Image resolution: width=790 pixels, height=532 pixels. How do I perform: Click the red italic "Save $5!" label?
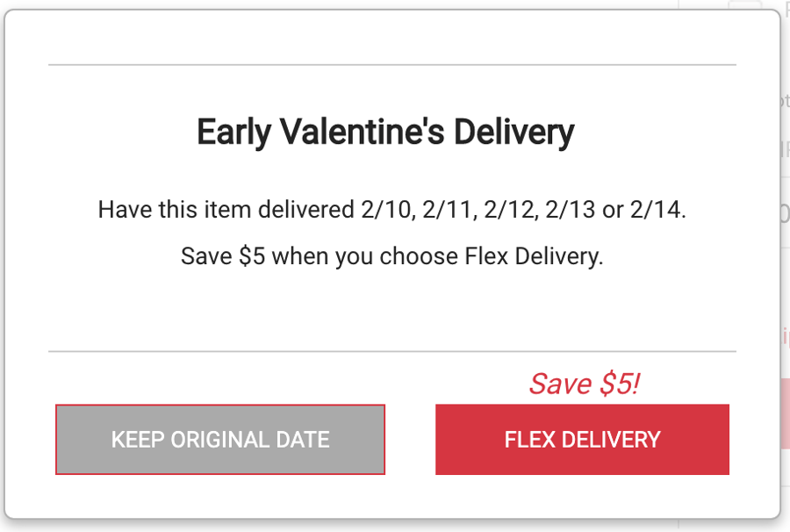click(x=584, y=384)
